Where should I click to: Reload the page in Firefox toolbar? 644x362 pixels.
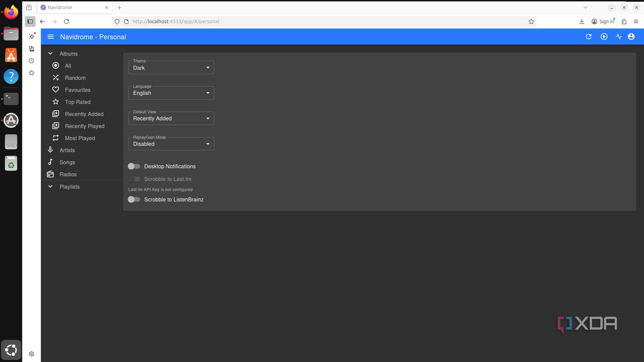click(67, 21)
